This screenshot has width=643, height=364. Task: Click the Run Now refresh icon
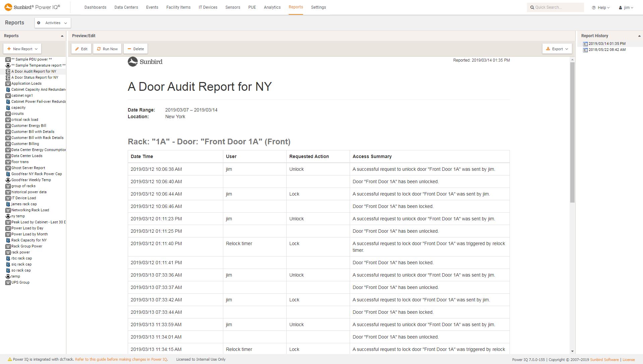(99, 49)
